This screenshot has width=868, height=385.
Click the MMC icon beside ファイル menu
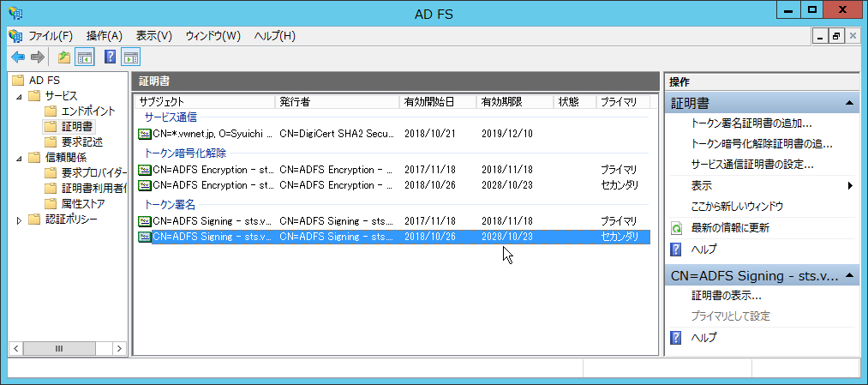click(15, 37)
